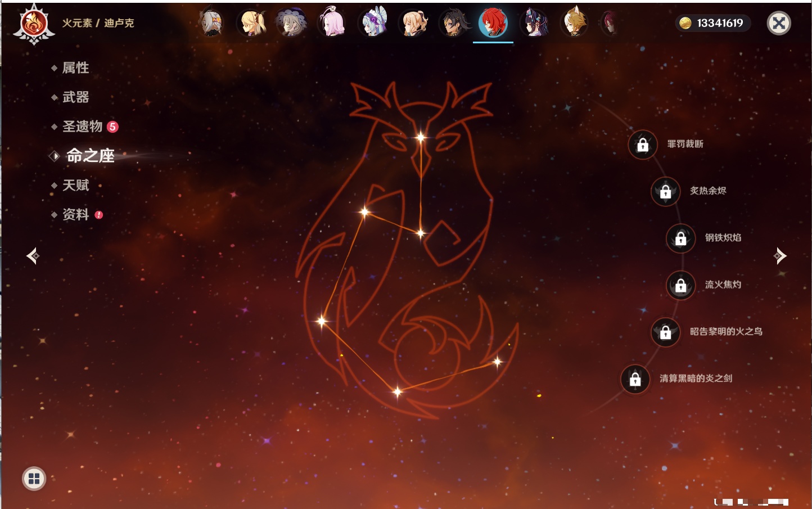812x509 pixels.
Task: Click the Pyro element emblem icon
Action: 34,24
